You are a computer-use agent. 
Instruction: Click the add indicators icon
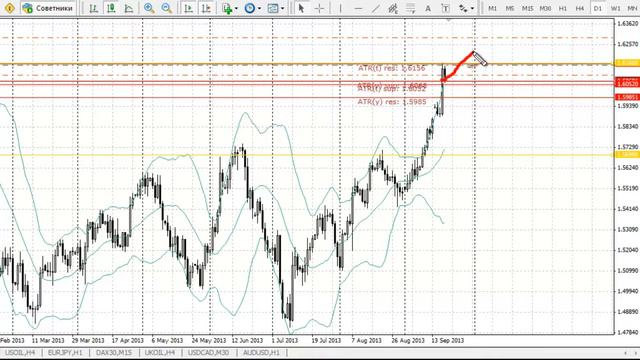227,8
